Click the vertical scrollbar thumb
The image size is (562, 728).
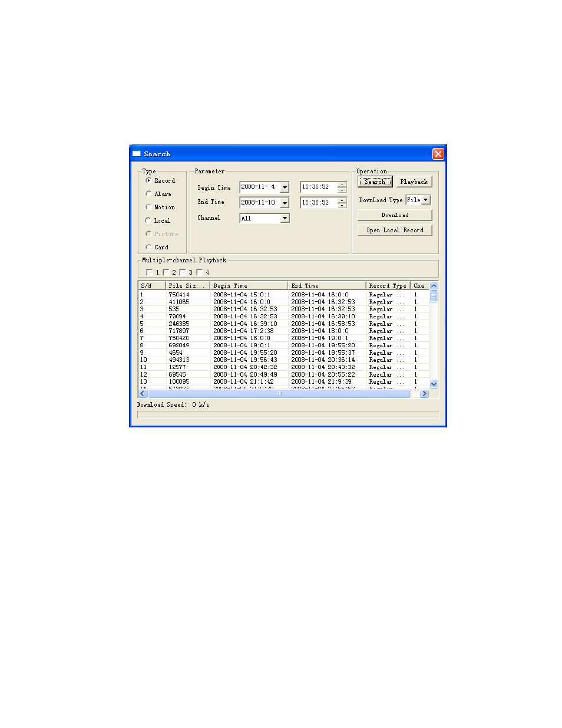click(x=434, y=296)
